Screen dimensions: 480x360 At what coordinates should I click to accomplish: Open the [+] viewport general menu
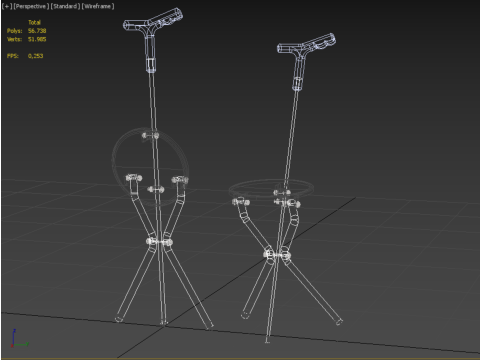click(7, 6)
